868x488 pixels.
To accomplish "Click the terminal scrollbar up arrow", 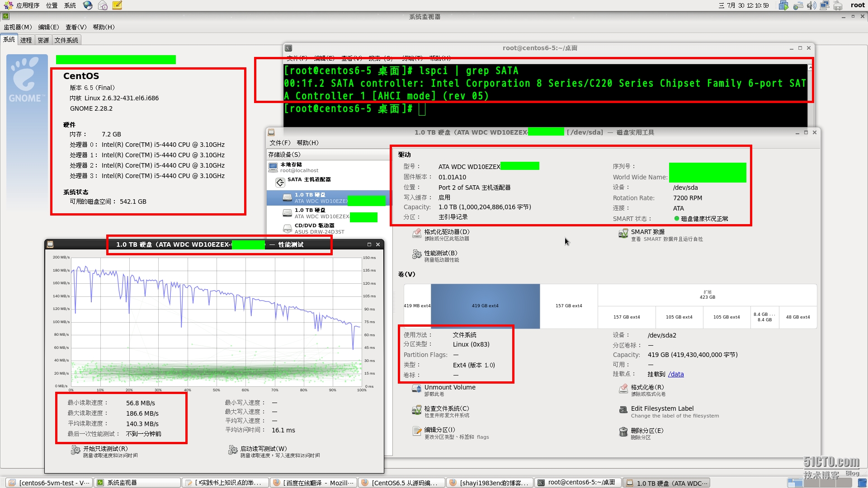I will (810, 68).
